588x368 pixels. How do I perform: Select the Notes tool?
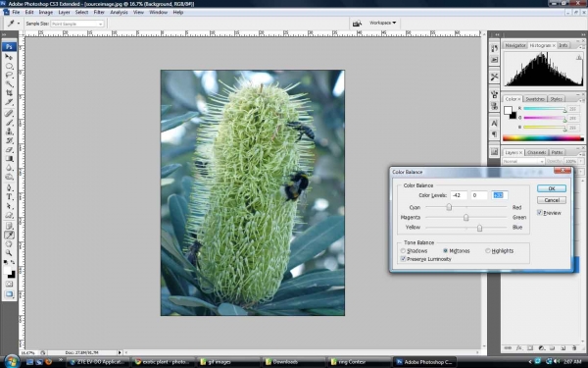9,226
